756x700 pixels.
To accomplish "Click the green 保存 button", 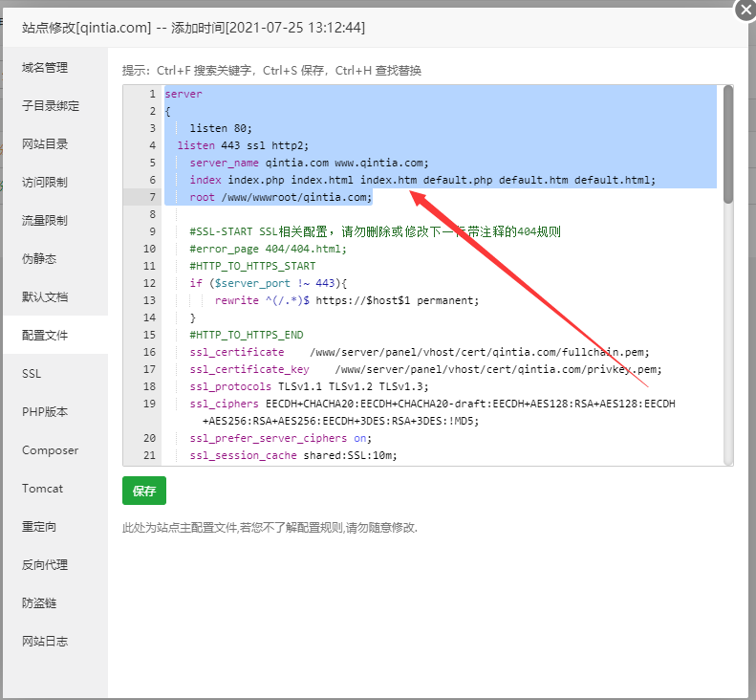I will (x=143, y=491).
